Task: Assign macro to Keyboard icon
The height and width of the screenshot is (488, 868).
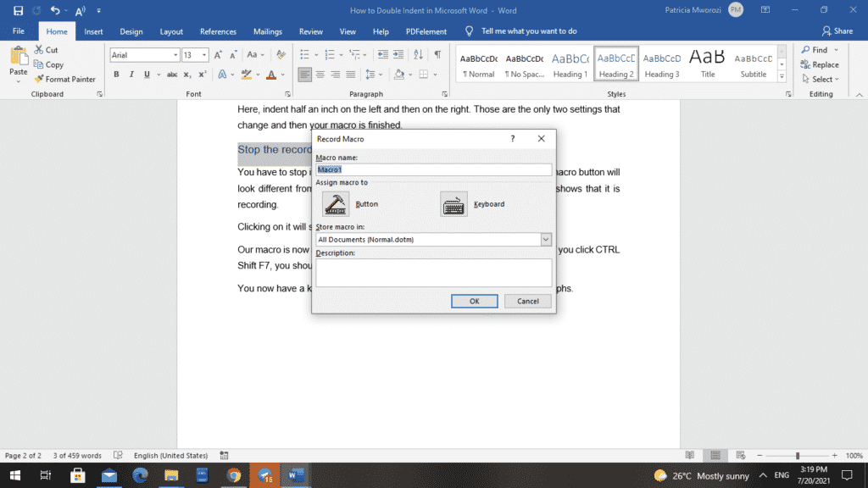Action: coord(453,204)
